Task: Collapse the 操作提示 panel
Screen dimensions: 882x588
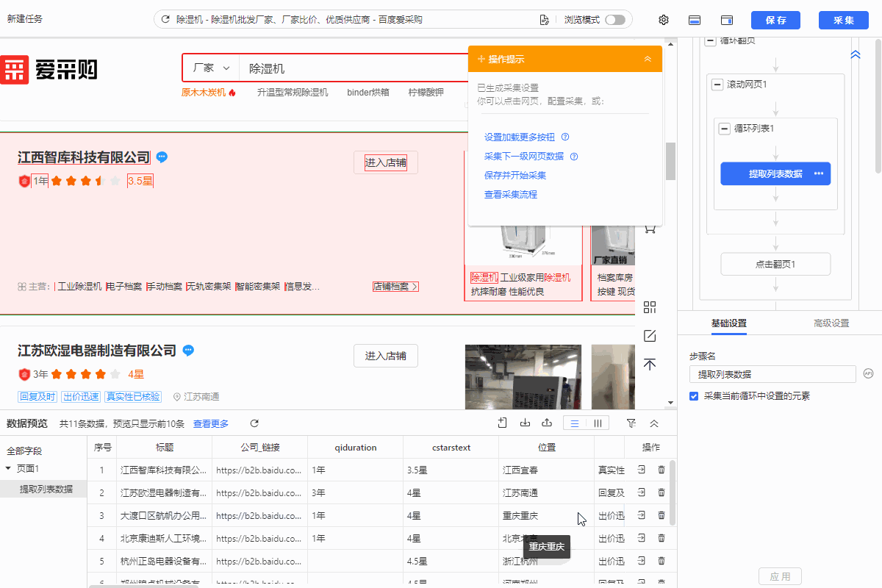Action: pos(648,59)
